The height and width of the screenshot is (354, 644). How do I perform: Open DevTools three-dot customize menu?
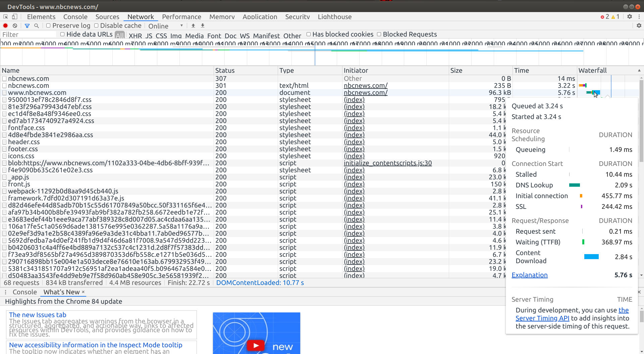[639, 16]
